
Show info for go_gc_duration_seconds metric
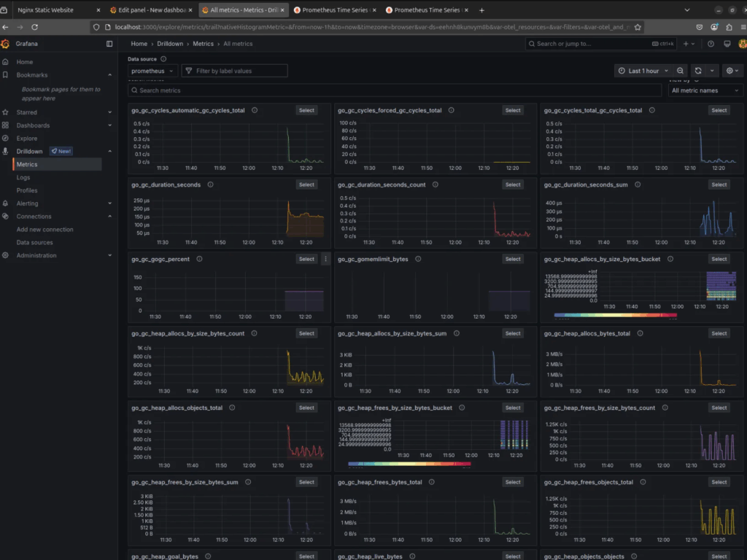click(211, 184)
